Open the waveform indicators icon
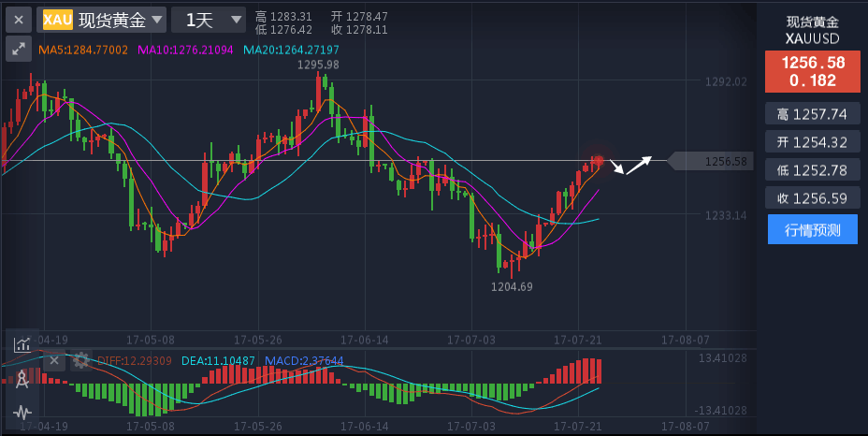 22,412
